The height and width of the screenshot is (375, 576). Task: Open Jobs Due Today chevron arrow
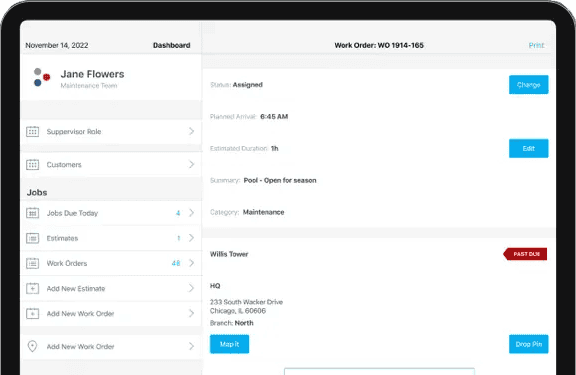(x=191, y=213)
